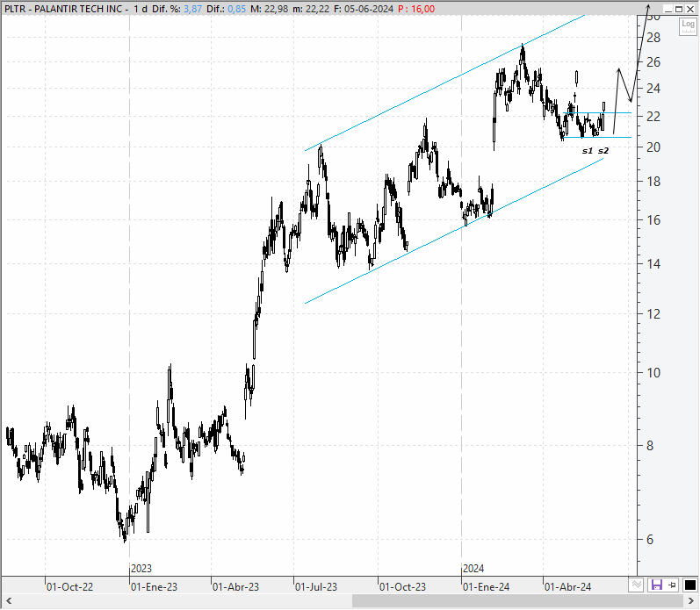The image size is (700, 610).
Task: Click the horizontal scrollbar left arrow
Action: click(x=9, y=600)
